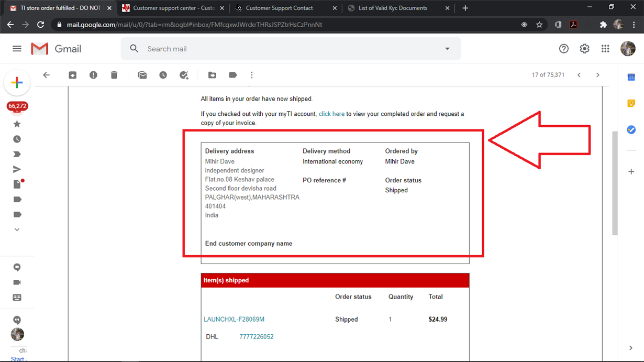The height and width of the screenshot is (362, 644).
Task: Open Gmail Settings gear
Action: (584, 49)
